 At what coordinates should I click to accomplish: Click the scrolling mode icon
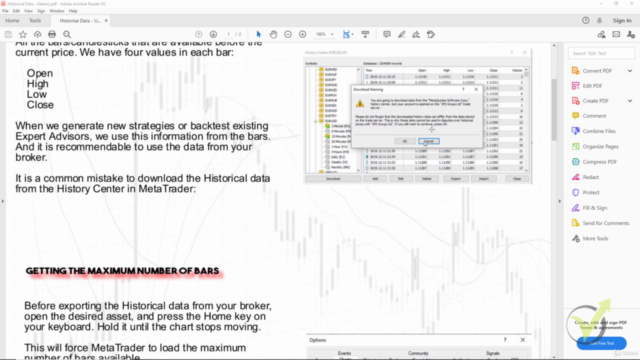click(x=365, y=34)
